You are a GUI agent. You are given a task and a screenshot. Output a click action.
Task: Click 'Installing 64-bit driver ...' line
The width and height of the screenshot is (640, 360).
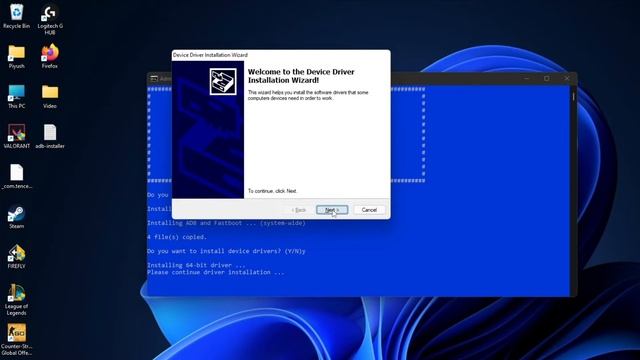(x=196, y=265)
